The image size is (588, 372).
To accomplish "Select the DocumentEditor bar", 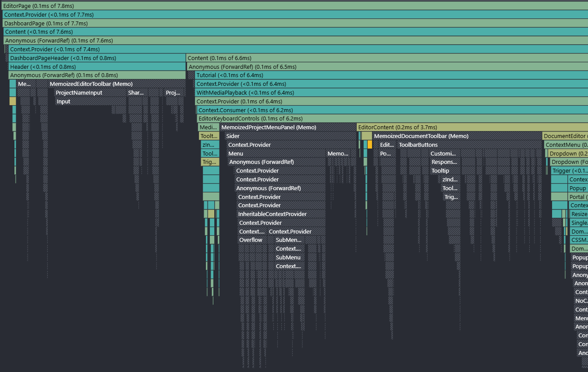I will (565, 136).
